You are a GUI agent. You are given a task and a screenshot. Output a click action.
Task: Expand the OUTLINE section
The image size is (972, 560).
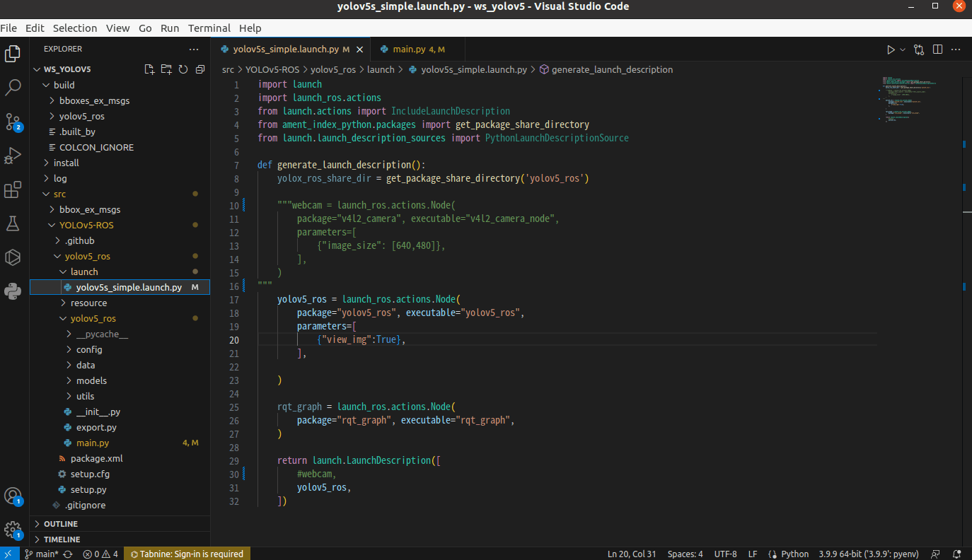[120, 524]
